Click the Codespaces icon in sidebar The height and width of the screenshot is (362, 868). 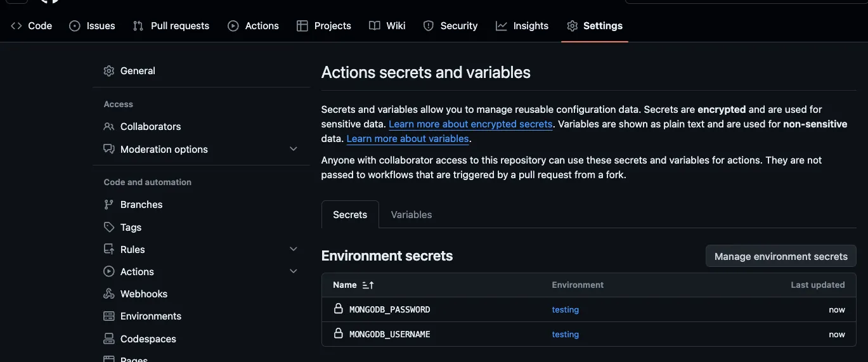tap(108, 339)
